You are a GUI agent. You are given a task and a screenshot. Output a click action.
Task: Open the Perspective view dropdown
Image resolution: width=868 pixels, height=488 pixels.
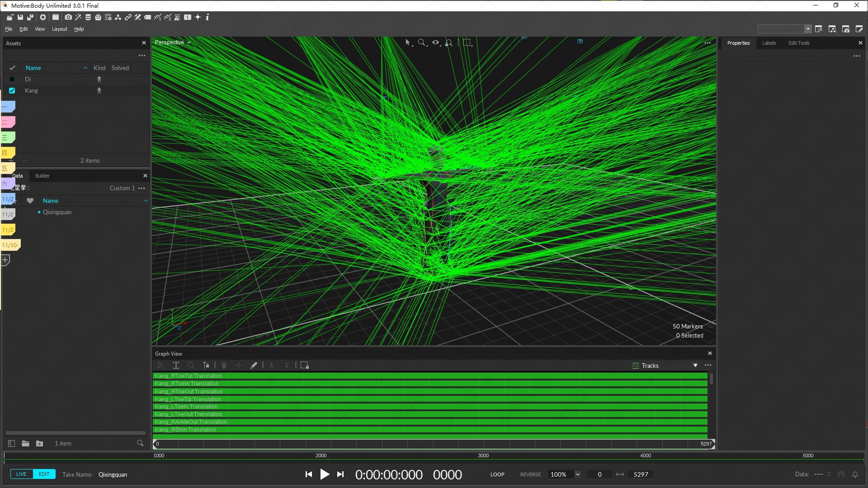point(173,42)
